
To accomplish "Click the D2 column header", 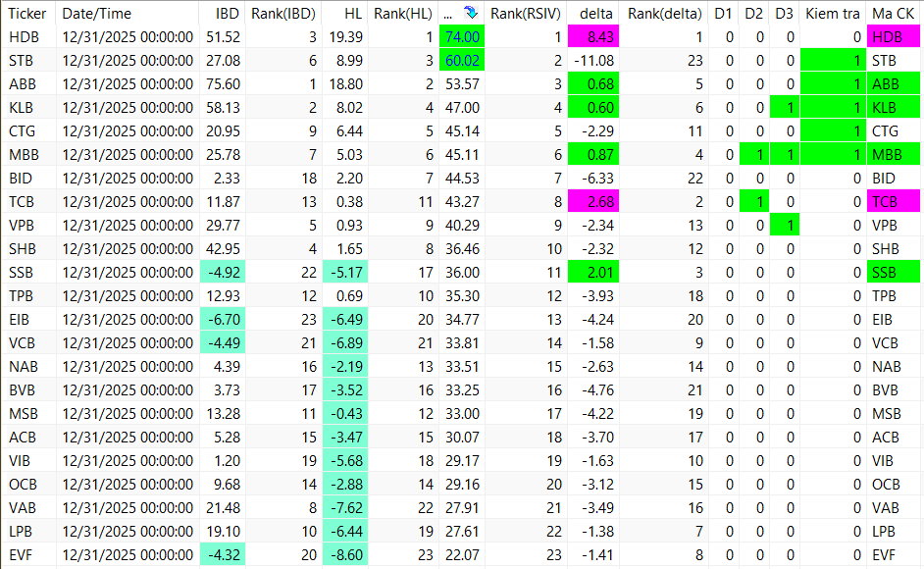I will pos(753,13).
